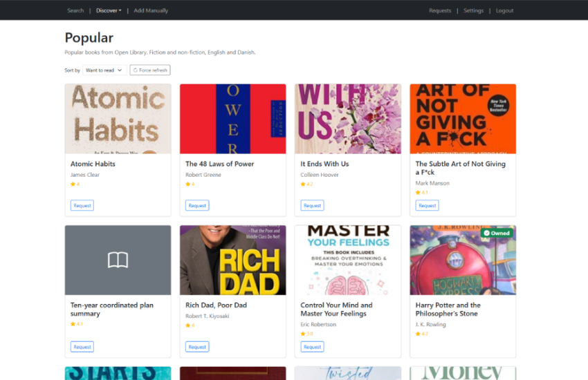Click the star rating under It Ends With Us
This screenshot has height=380, width=588.
pyautogui.click(x=303, y=184)
